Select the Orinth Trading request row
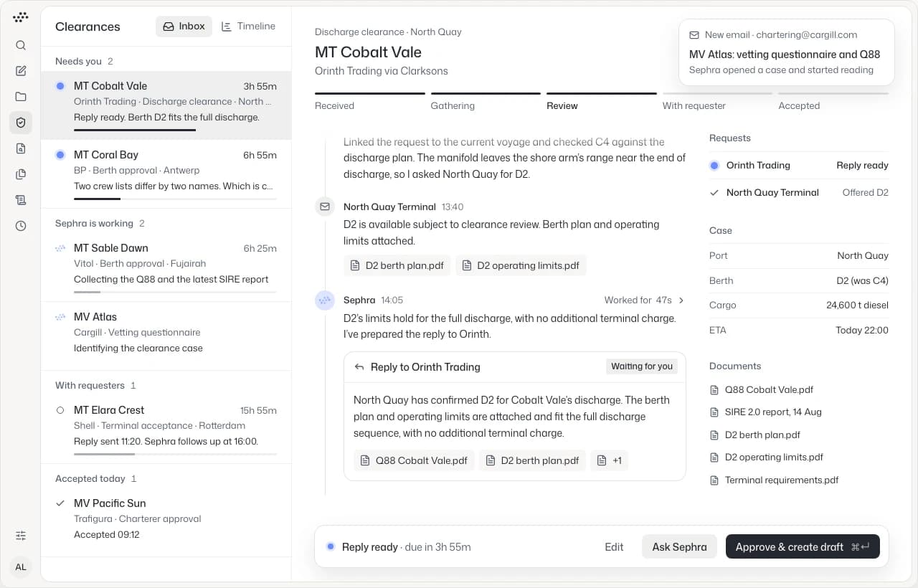The width and height of the screenshot is (918, 588). point(799,166)
